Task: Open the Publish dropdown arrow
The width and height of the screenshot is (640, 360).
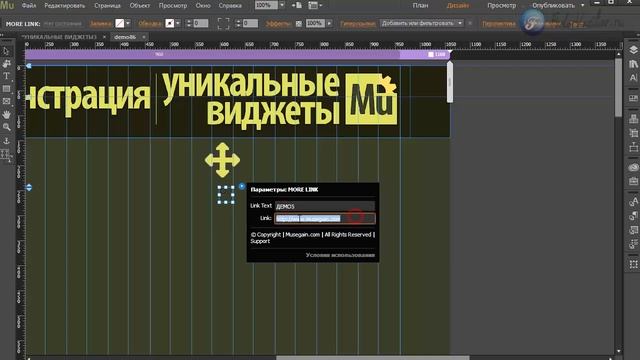Action: pos(582,5)
